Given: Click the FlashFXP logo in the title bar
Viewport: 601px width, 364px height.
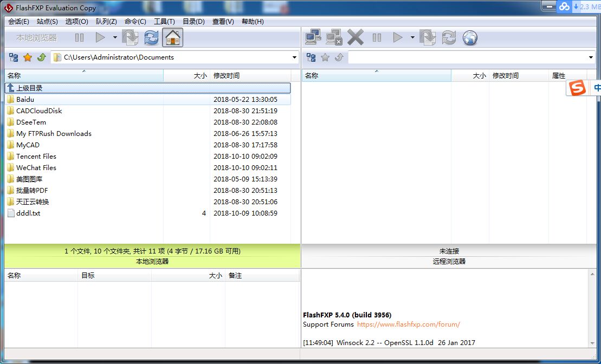Looking at the screenshot, I should [x=9, y=8].
